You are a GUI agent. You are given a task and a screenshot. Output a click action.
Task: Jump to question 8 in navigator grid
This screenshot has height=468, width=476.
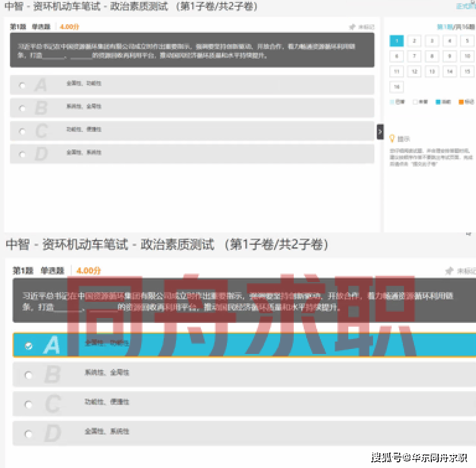(432, 56)
